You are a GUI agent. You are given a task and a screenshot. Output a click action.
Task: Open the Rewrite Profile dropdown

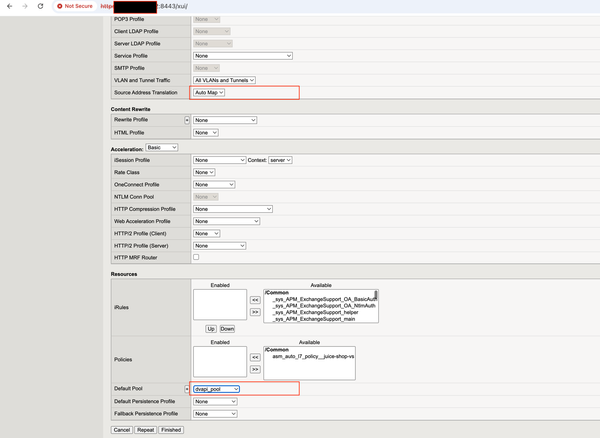(225, 120)
